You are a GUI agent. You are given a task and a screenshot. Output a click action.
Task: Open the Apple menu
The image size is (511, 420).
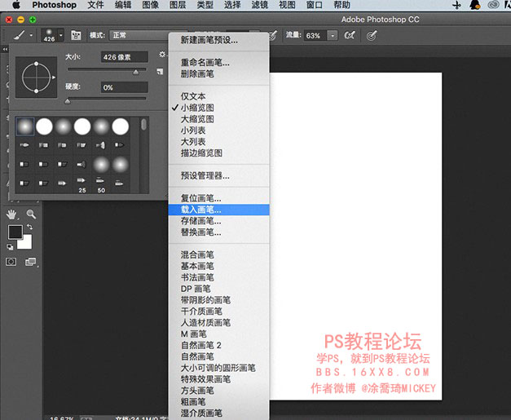(15, 5)
